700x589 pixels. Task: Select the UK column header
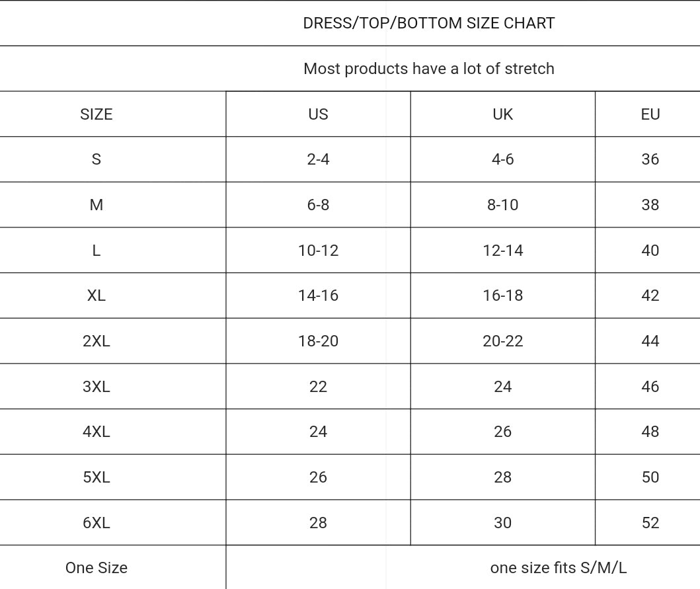(x=502, y=114)
